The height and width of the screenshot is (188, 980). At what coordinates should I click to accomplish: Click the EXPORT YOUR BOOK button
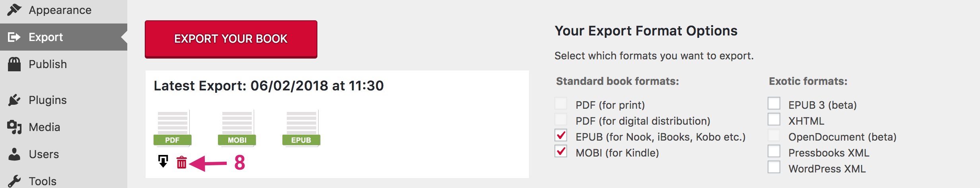click(x=231, y=39)
